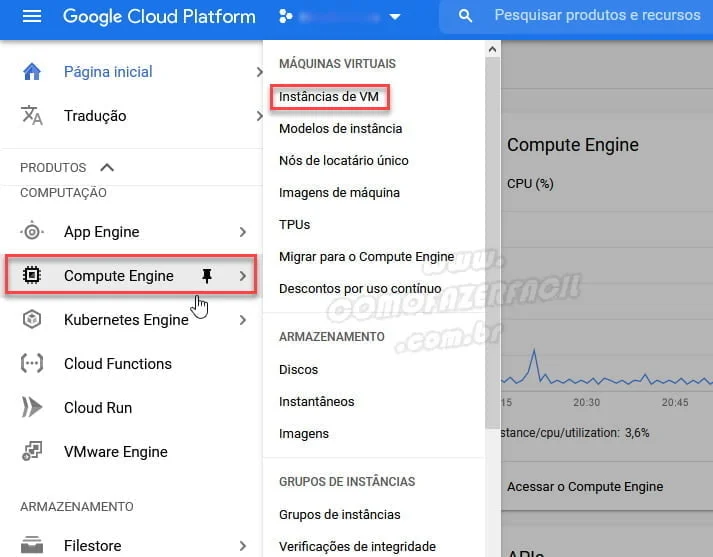Screen dimensions: 713x557
Task: Click the submenu vertical scrollbar
Action: click(x=491, y=250)
